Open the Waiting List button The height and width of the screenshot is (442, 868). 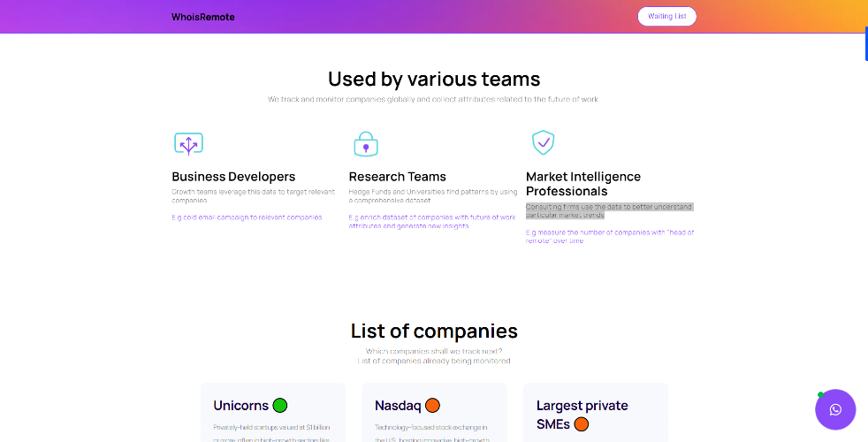tap(667, 17)
